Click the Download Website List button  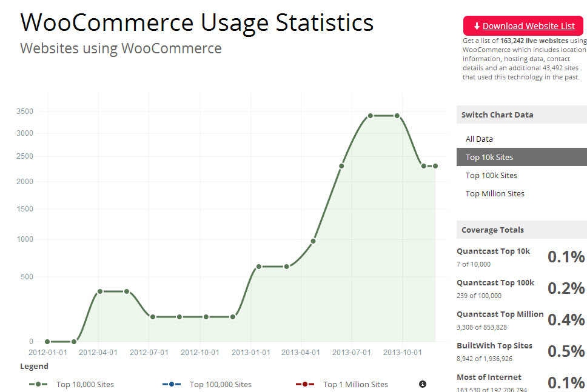pyautogui.click(x=523, y=26)
